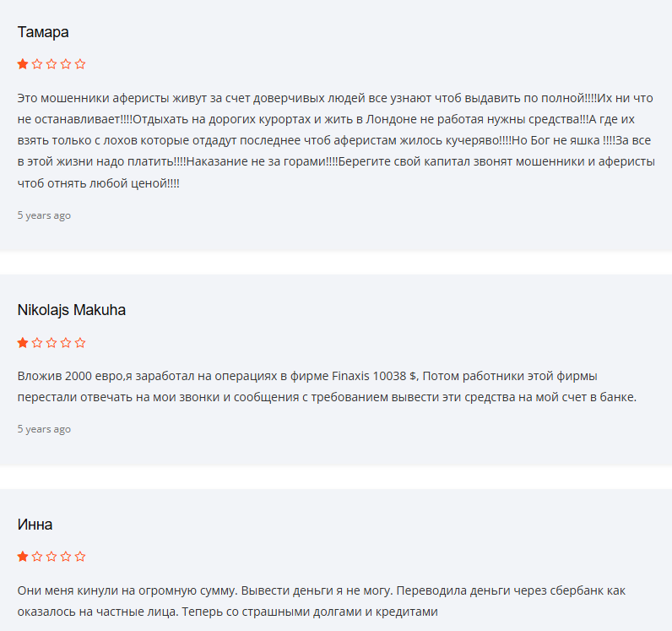
Task: Click the second star in Инна's rating
Action: 37,557
